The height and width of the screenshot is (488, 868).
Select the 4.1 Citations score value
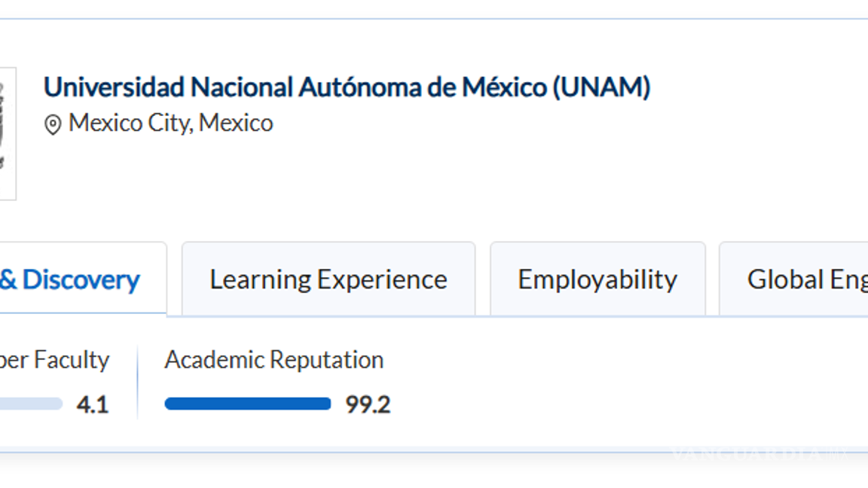93,404
